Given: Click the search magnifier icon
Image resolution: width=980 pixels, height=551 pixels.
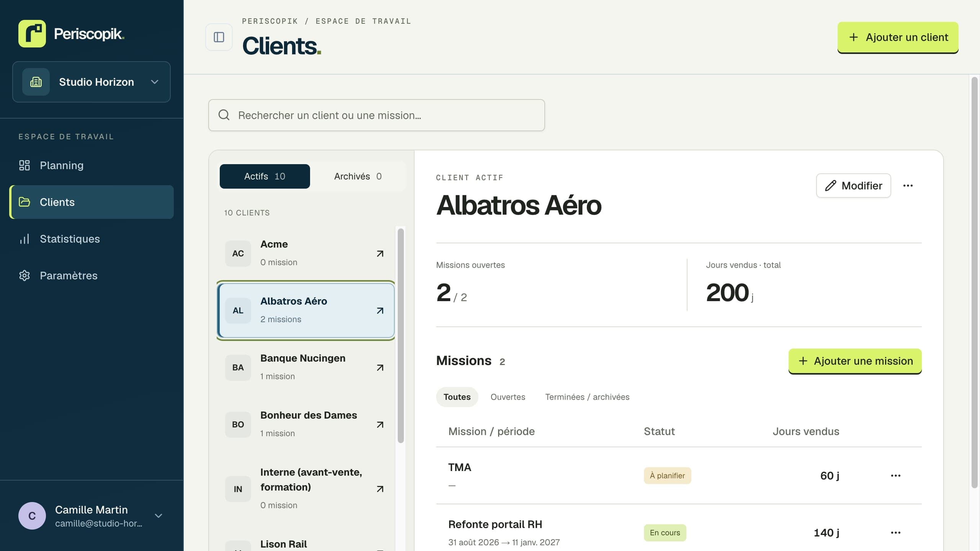Looking at the screenshot, I should click(x=224, y=115).
